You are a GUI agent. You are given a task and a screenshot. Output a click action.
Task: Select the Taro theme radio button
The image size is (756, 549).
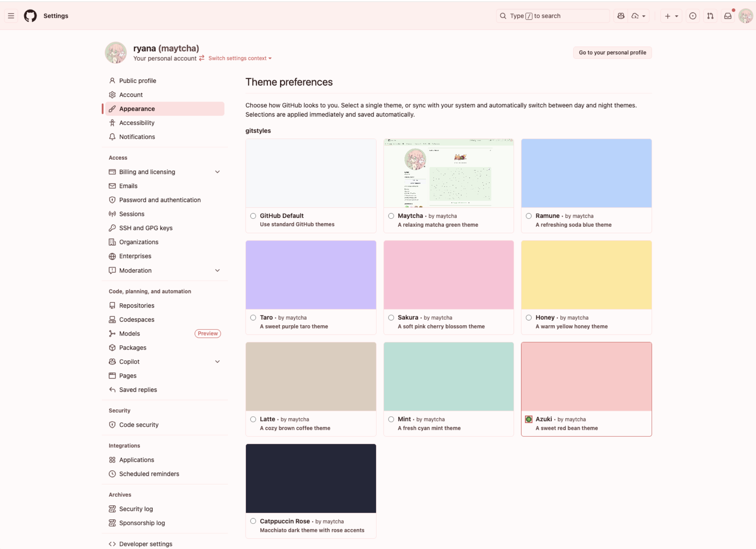pyautogui.click(x=253, y=318)
